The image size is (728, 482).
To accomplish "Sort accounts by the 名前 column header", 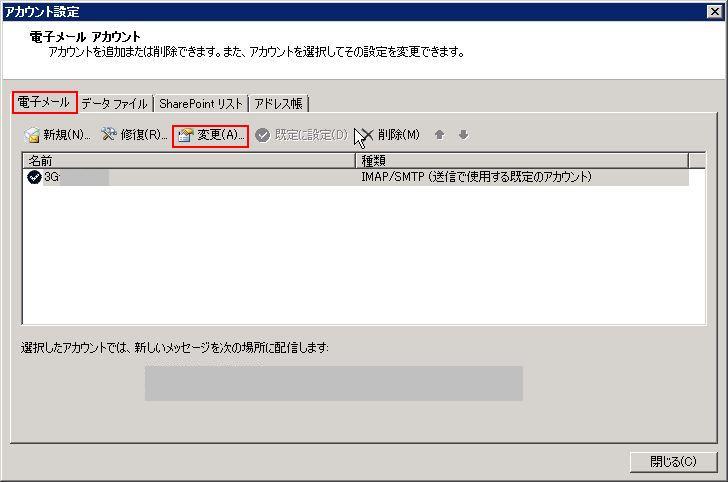I will pos(188,160).
